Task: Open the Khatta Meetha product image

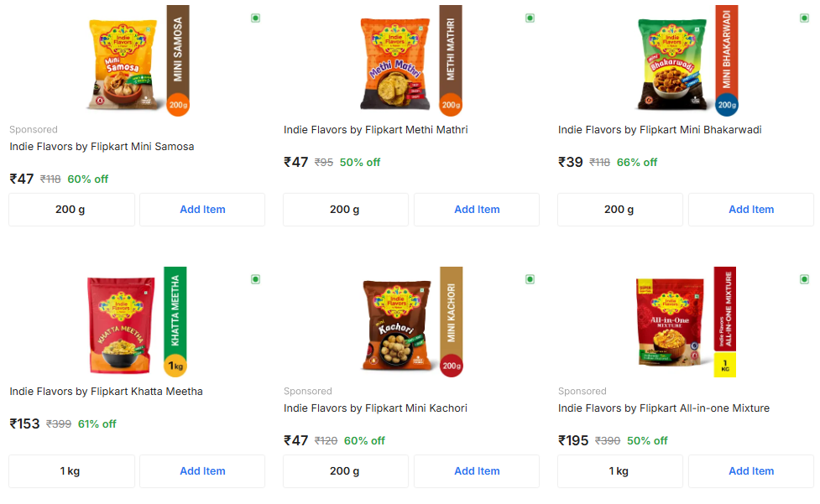Action: [137, 322]
